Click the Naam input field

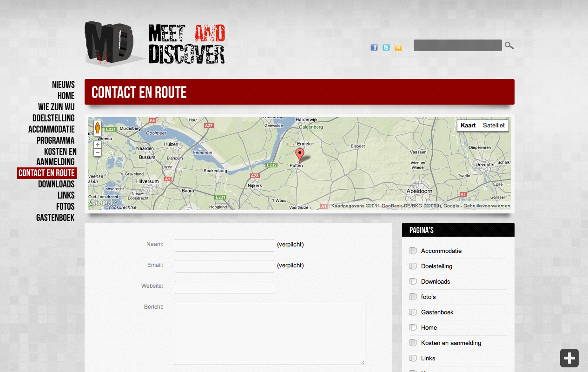coord(225,245)
